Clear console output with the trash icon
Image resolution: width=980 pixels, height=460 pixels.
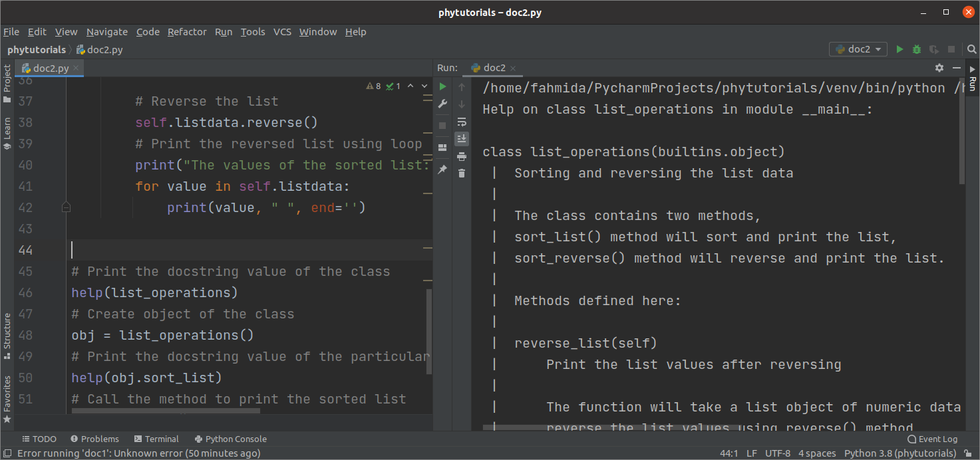point(462,173)
